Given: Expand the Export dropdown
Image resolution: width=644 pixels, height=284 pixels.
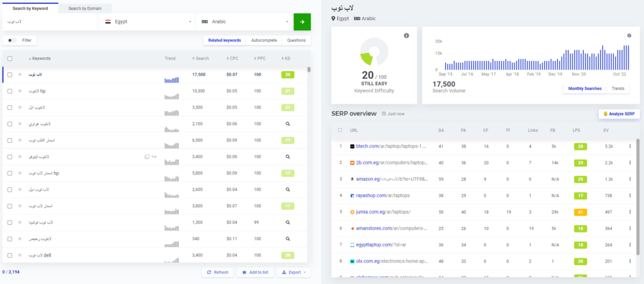Looking at the screenshot, I should 294,273.
